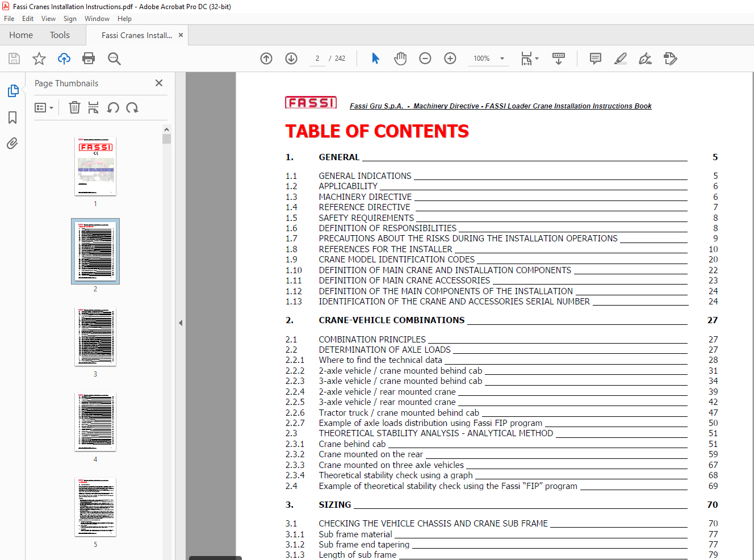754x560 pixels.
Task: Open the zoom level dropdown arrow
Action: pos(502,58)
